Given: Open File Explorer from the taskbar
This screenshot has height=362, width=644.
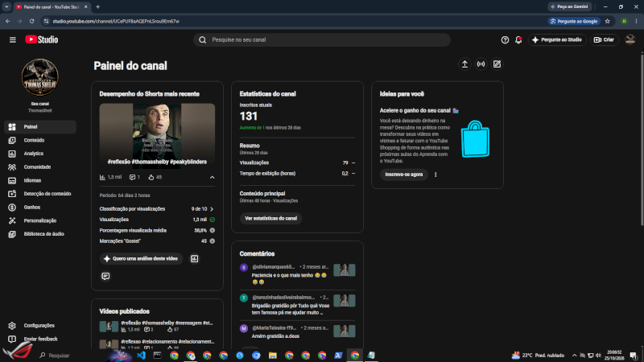Looking at the screenshot, I should click(x=273, y=356).
